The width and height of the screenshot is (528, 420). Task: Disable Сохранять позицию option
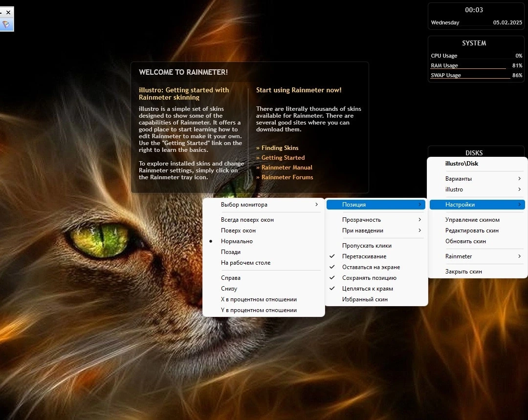[x=376, y=278]
